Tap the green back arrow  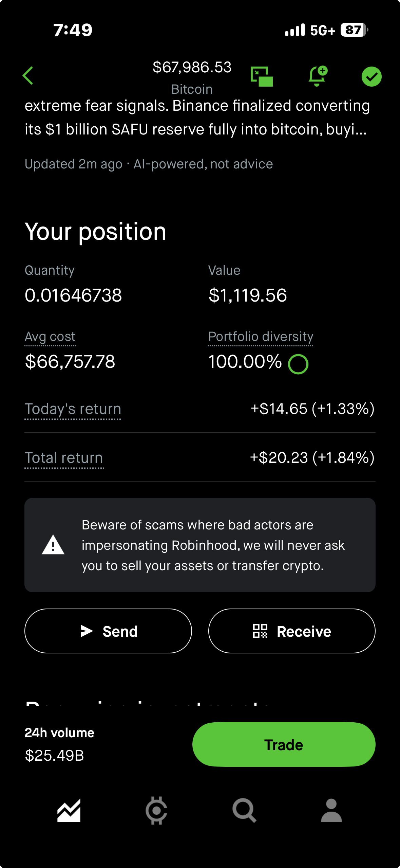(x=28, y=75)
